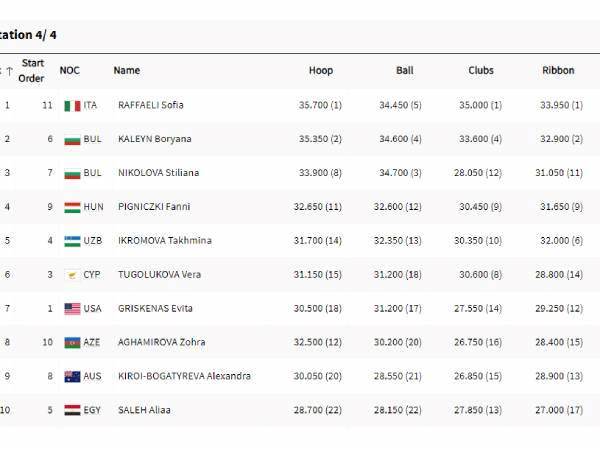Screen dimensions: 600x450
Task: Select the Clubs column header
Action: [x=481, y=71]
